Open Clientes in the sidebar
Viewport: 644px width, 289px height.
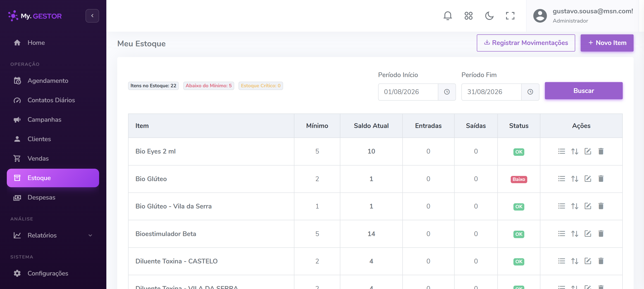pos(53,139)
